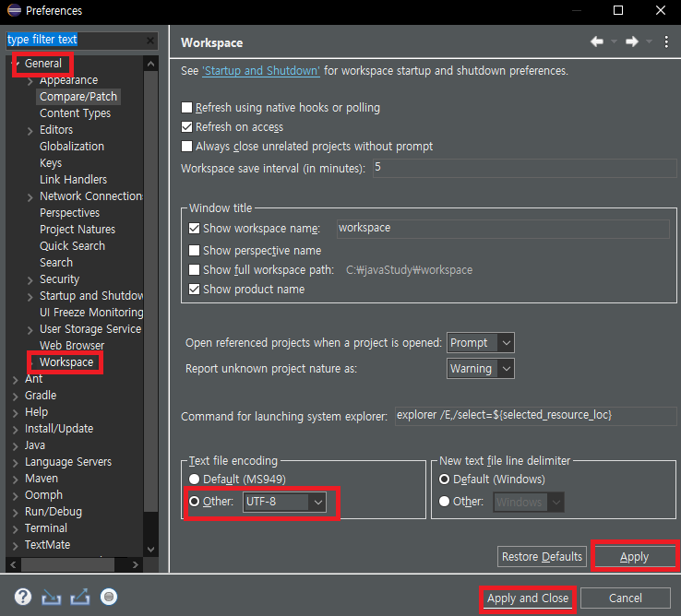681x616 pixels.
Task: Select Other line delimiter radio button
Action: tap(444, 502)
